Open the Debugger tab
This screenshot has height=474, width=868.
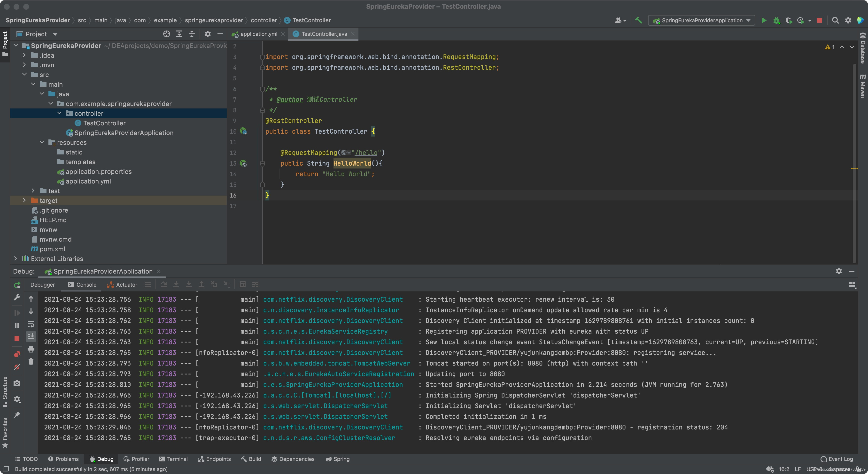(42, 285)
